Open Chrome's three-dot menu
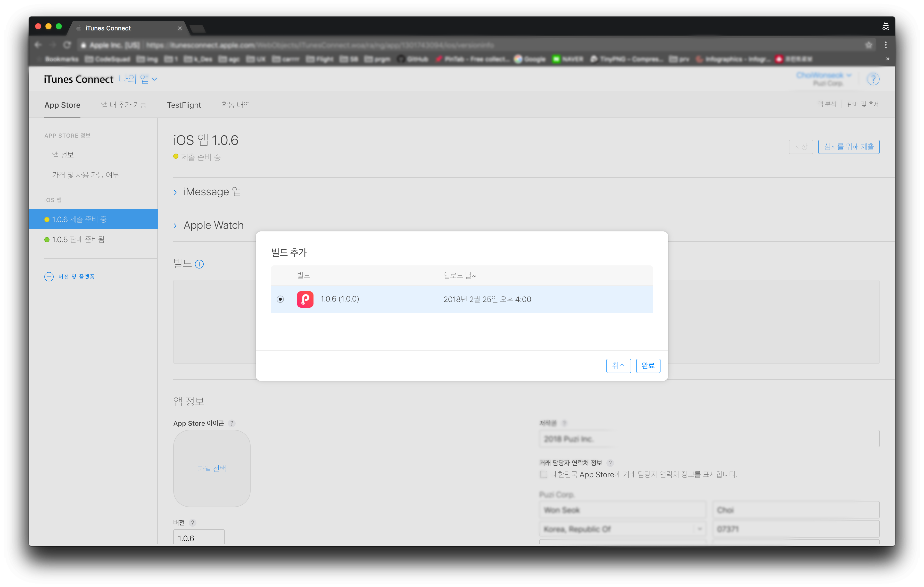 click(x=886, y=45)
